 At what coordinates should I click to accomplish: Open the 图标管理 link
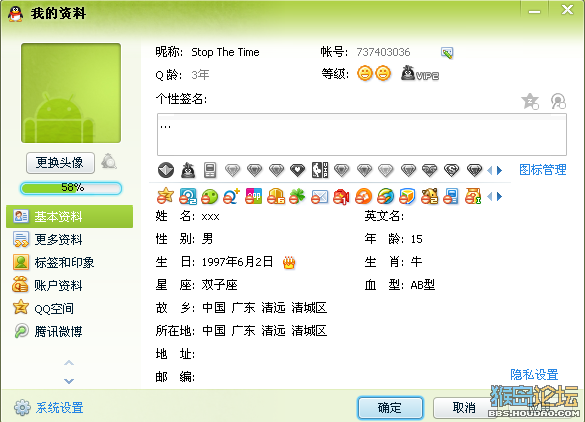pyautogui.click(x=543, y=170)
